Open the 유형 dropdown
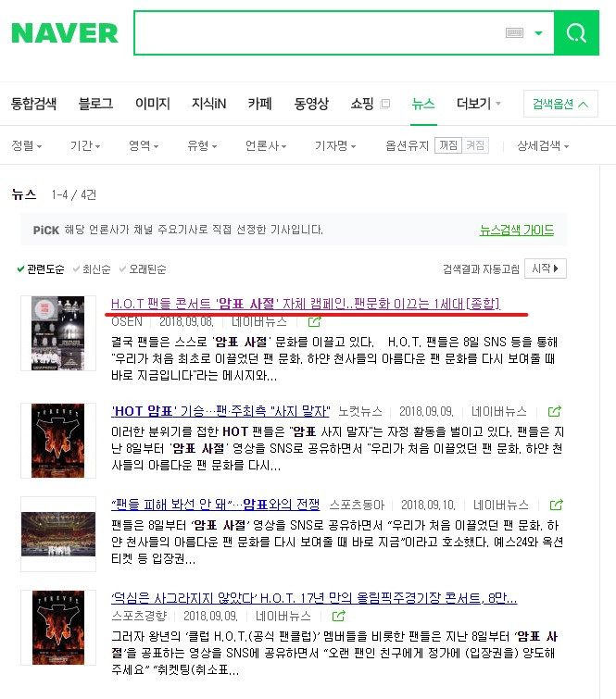Image resolution: width=616 pixels, height=699 pixels. tap(202, 145)
